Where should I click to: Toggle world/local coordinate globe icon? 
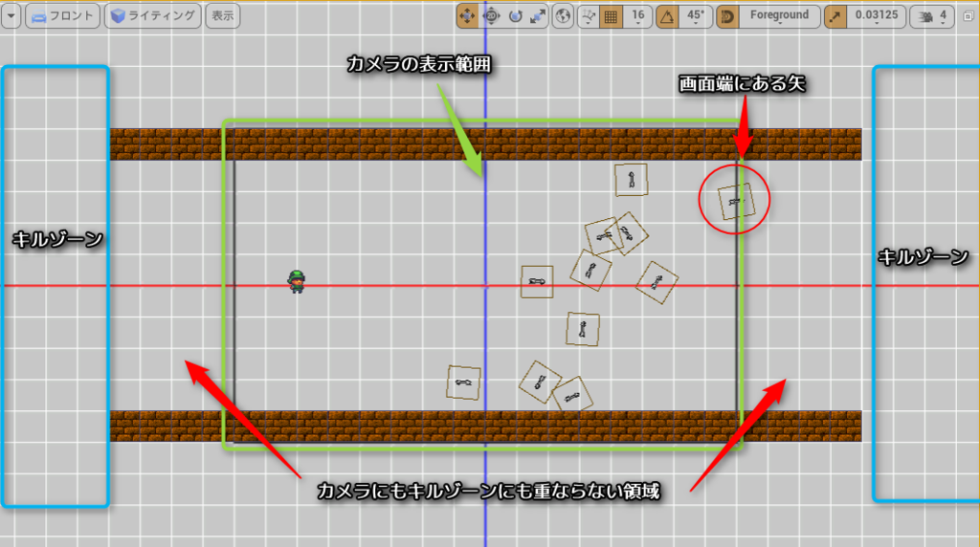[x=563, y=15]
